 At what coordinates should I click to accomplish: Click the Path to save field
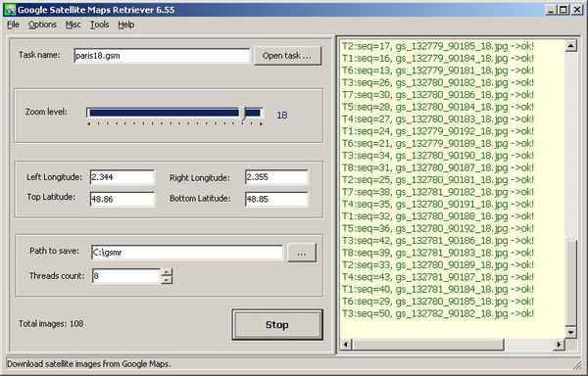coord(187,253)
